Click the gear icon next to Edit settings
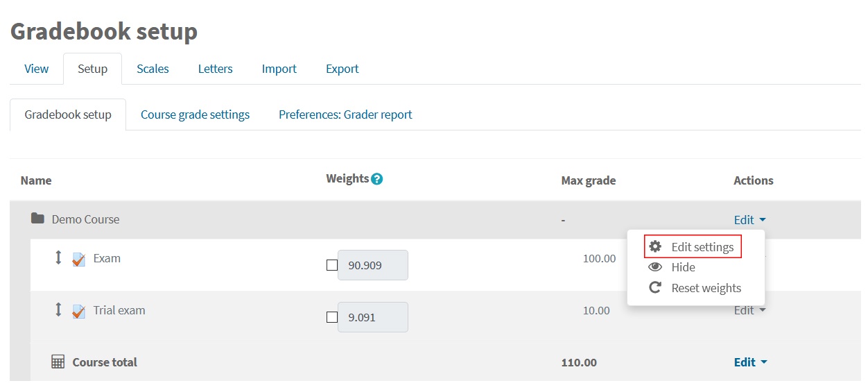The image size is (868, 390). point(655,246)
